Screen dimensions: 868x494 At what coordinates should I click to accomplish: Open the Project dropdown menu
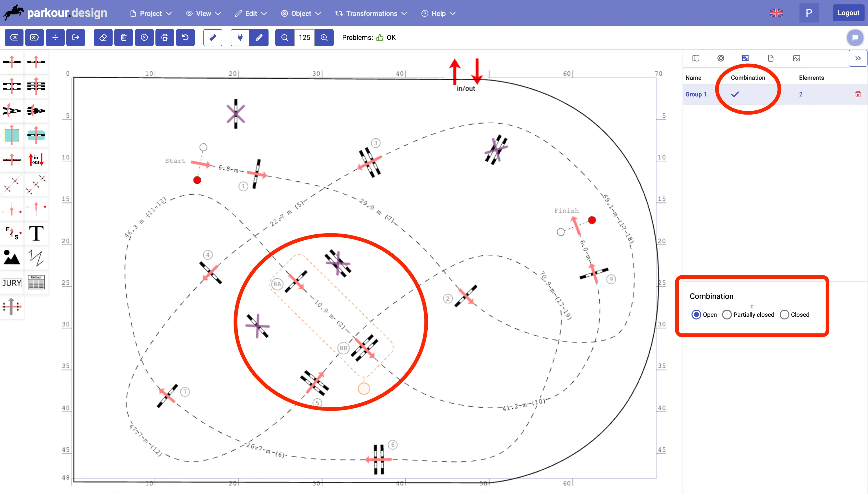click(x=151, y=13)
